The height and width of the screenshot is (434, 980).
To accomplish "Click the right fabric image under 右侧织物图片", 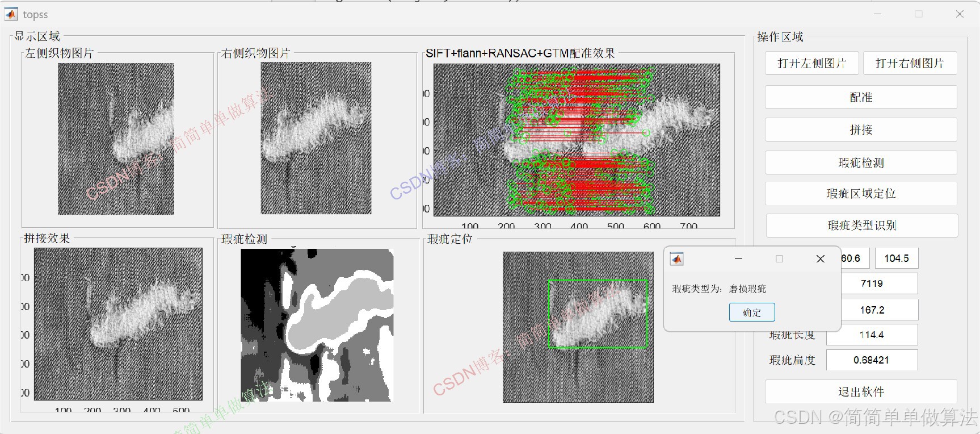I will point(316,138).
